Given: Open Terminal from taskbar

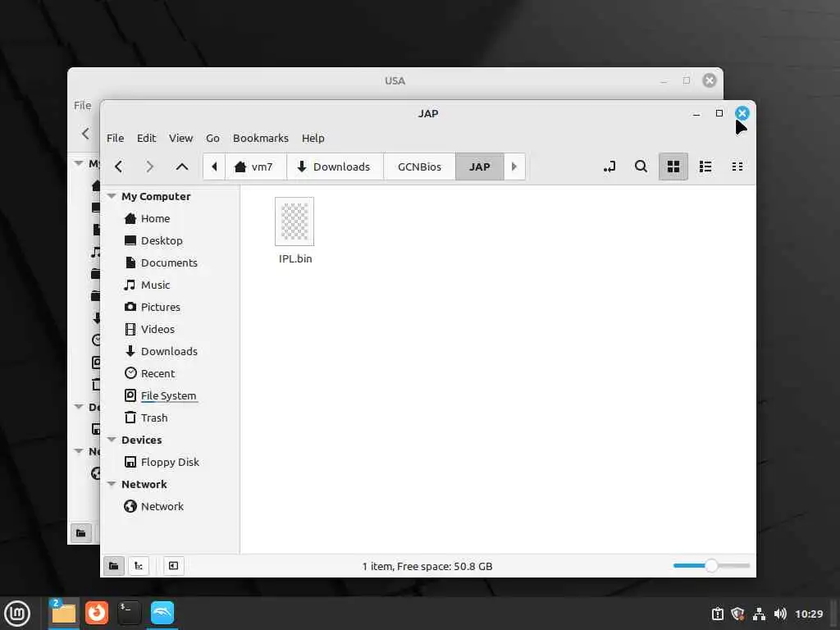Looking at the screenshot, I should [129, 614].
